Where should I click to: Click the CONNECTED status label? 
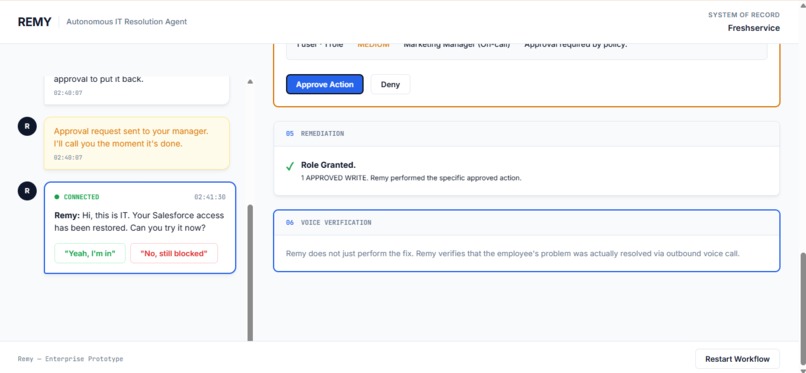point(81,197)
